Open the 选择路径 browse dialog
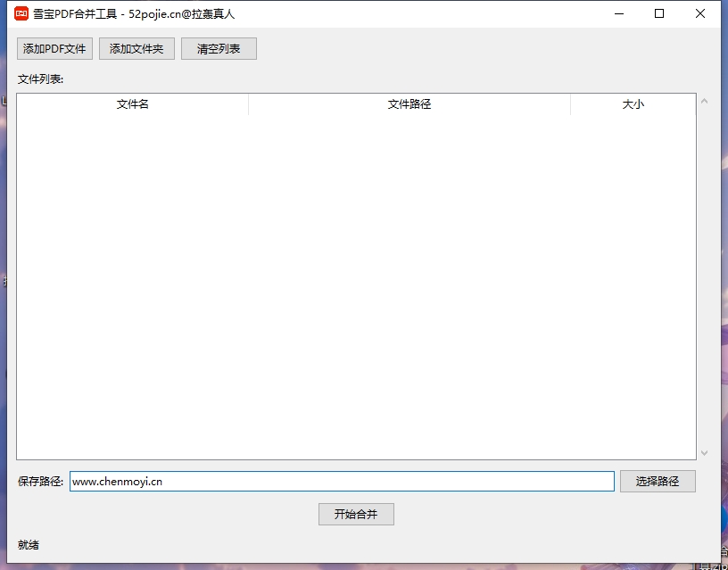 coord(658,482)
